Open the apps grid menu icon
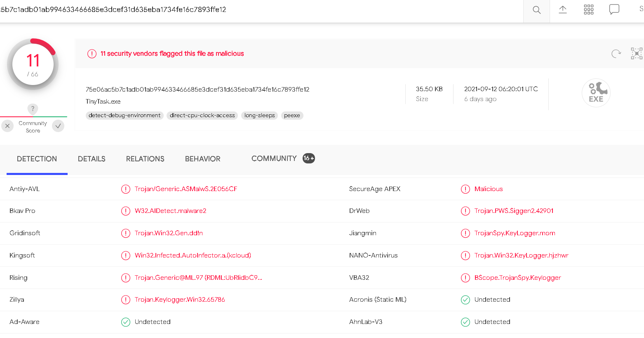Image resolution: width=644 pixels, height=338 pixels. point(589,10)
